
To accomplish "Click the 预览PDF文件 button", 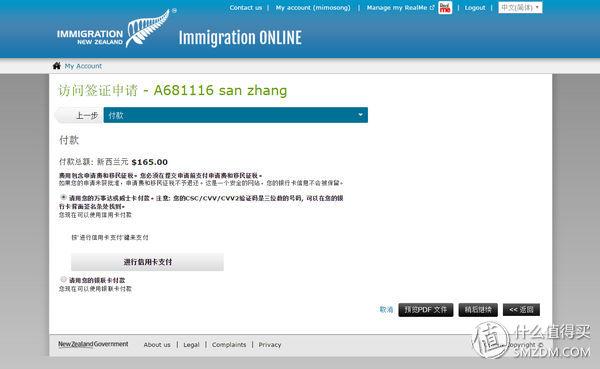I will point(426,310).
